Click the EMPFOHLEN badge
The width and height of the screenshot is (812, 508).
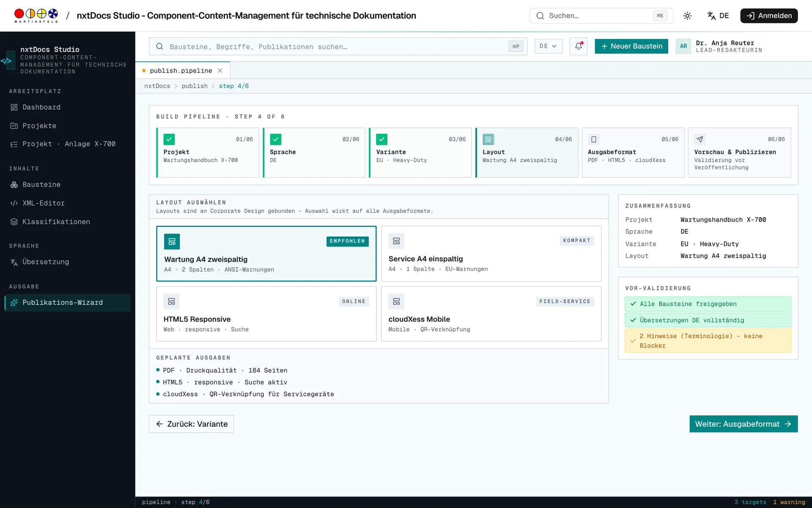[x=347, y=241]
